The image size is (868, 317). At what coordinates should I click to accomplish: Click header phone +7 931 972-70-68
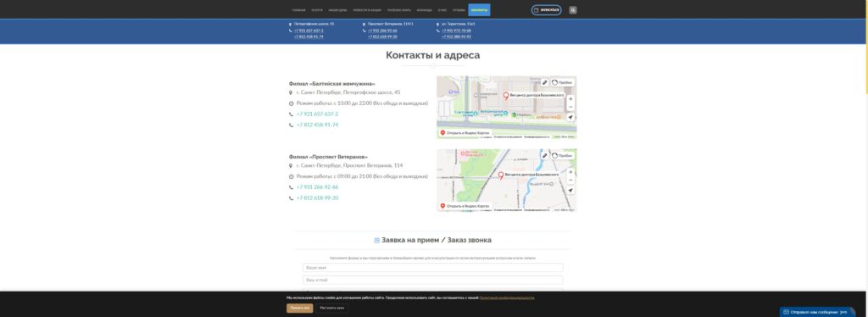pos(456,31)
